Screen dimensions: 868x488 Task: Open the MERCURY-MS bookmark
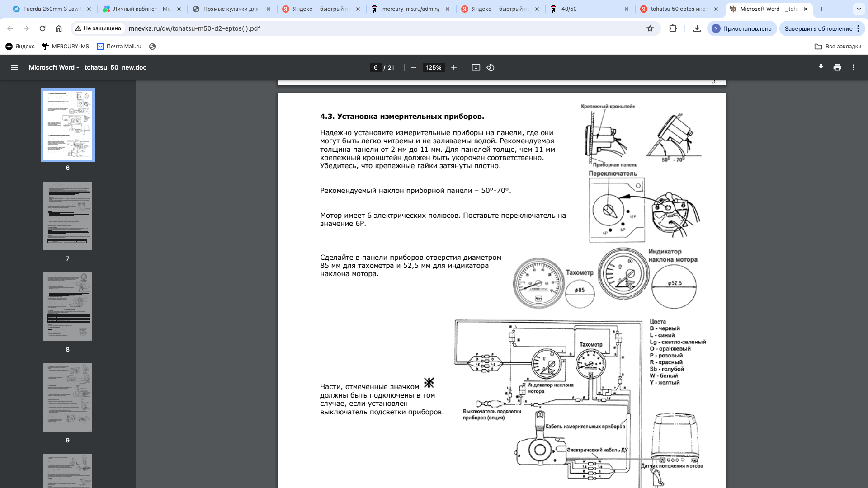coord(66,47)
